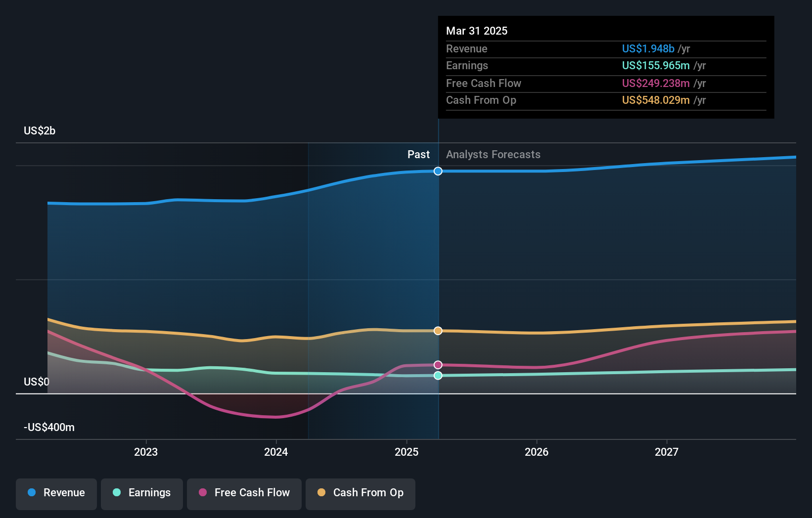Click the US$2b y-axis label
812x518 pixels.
click(x=40, y=130)
